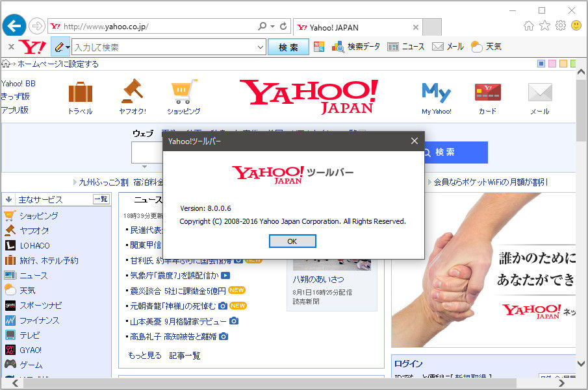Close the Yahoo! JAPAN tab
Image resolution: width=588 pixels, height=390 pixels.
pos(416,27)
